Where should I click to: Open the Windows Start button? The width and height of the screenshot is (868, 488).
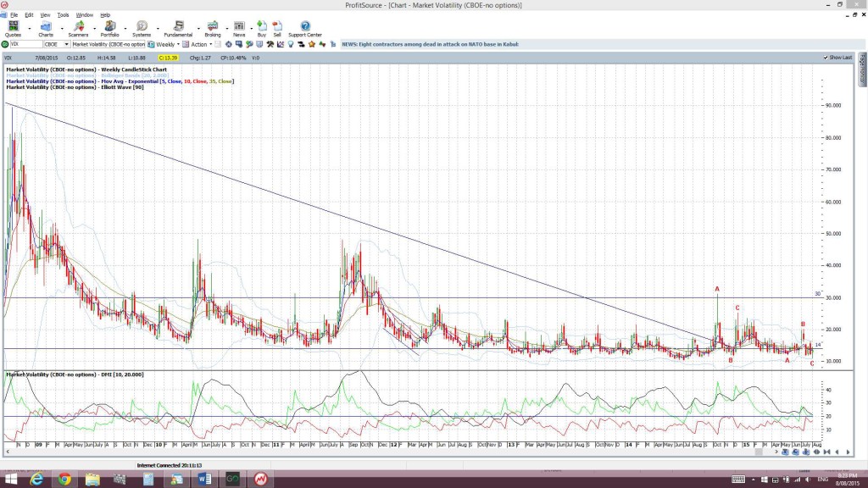11,480
